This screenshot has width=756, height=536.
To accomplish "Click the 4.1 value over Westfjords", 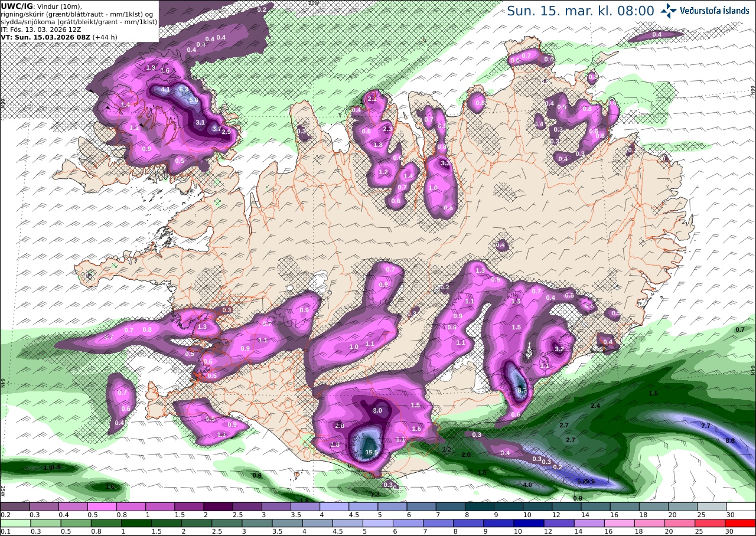I will (x=165, y=90).
